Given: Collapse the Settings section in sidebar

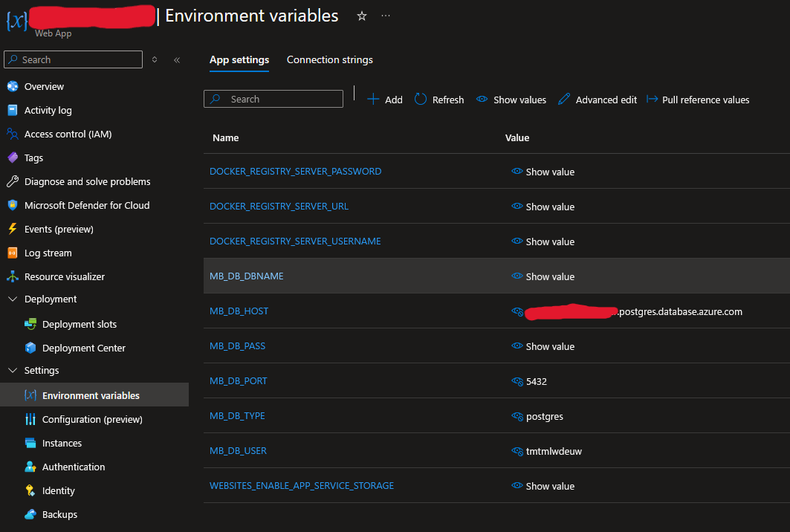Looking at the screenshot, I should pos(13,371).
